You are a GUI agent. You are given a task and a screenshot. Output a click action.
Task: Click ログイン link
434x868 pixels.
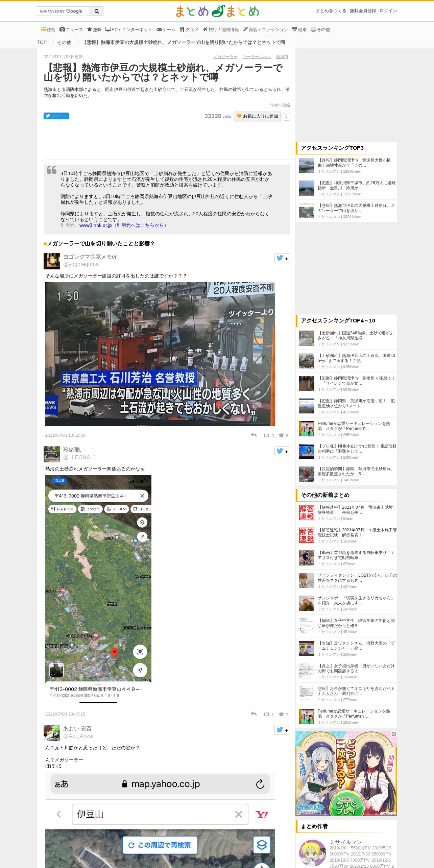(x=388, y=11)
